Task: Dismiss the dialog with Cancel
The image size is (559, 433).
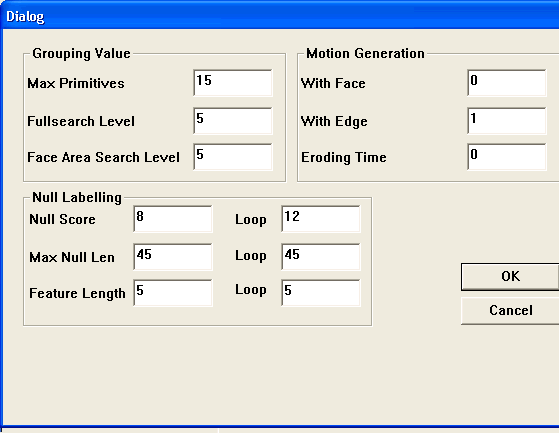Action: pyautogui.click(x=510, y=311)
